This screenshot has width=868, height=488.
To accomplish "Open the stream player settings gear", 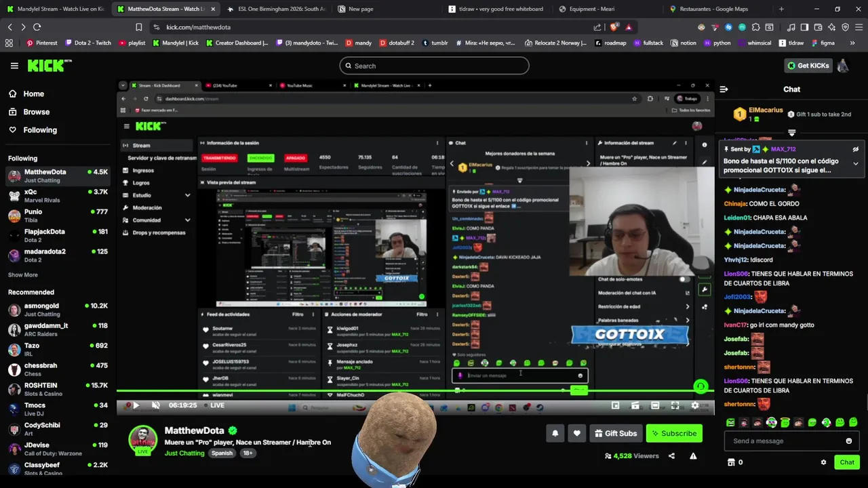I will pos(695,405).
